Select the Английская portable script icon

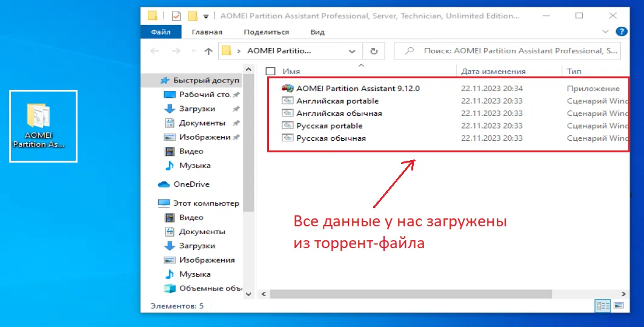(x=288, y=101)
